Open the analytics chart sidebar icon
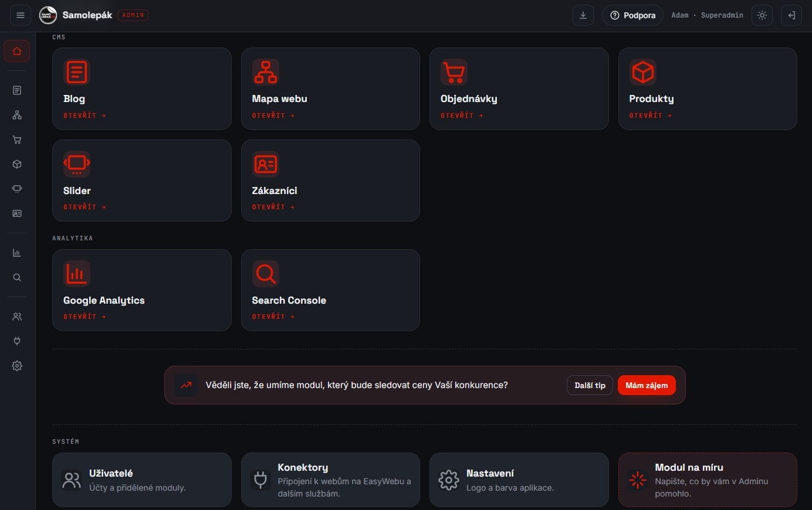This screenshot has width=812, height=510. (17, 253)
